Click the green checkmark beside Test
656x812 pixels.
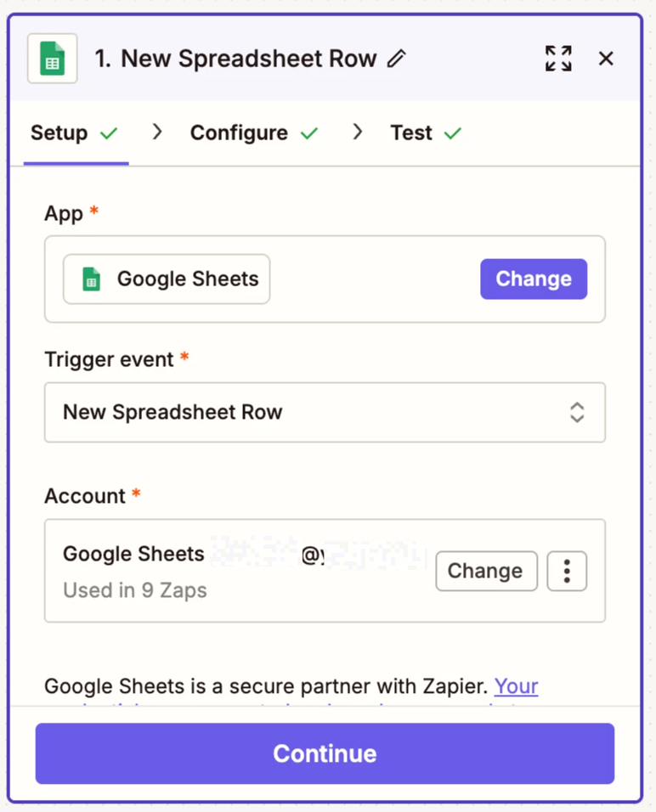(452, 133)
